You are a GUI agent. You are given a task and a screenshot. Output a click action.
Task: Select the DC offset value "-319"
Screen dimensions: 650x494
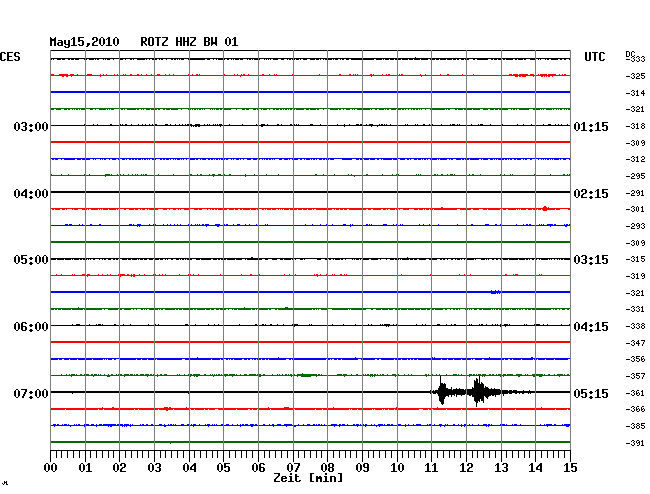coord(635,276)
